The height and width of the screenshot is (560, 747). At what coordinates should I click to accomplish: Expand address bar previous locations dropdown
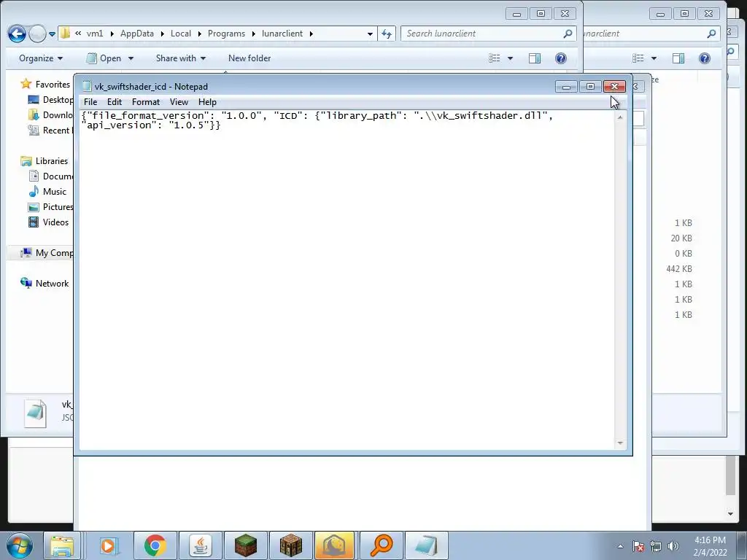point(370,34)
